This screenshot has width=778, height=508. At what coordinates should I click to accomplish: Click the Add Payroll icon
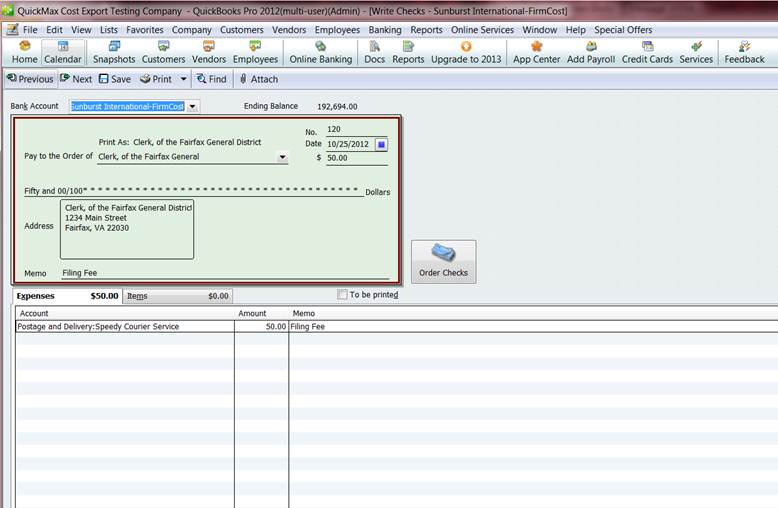tap(590, 53)
